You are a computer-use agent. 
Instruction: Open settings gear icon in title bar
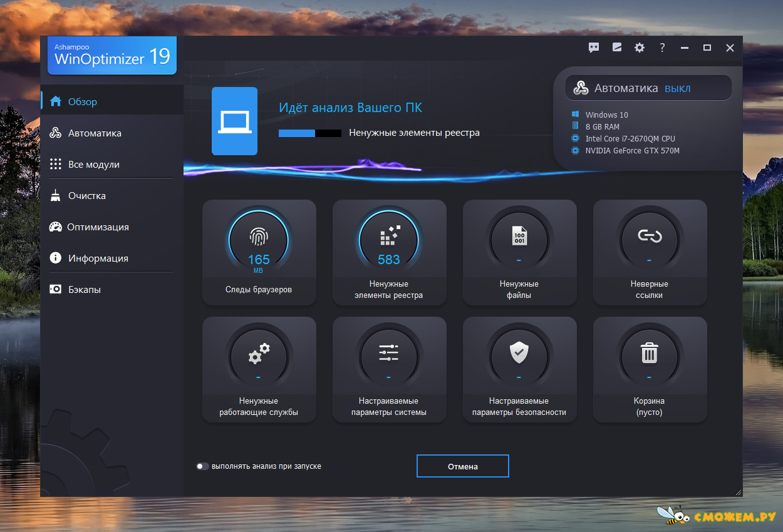click(640, 48)
